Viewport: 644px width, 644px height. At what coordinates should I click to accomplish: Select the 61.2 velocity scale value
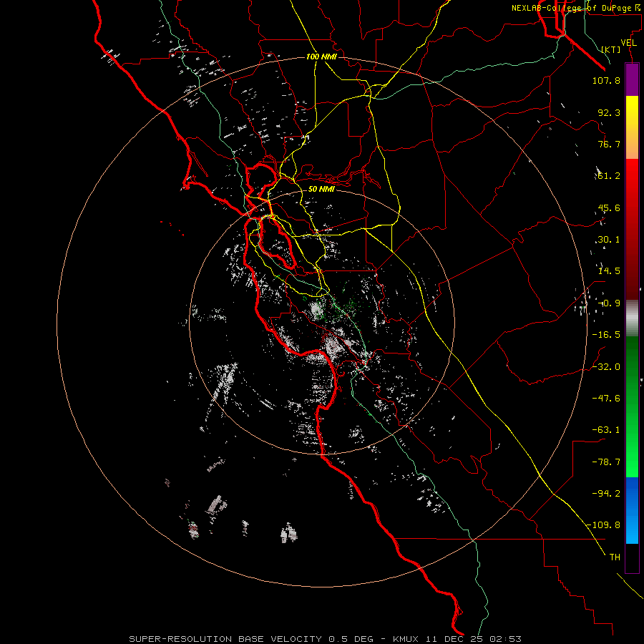click(609, 176)
